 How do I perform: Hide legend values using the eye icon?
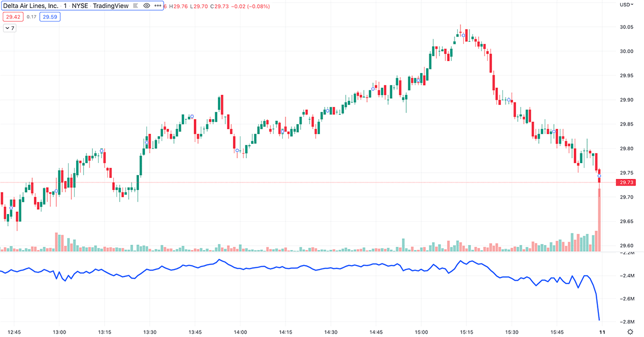(x=146, y=6)
